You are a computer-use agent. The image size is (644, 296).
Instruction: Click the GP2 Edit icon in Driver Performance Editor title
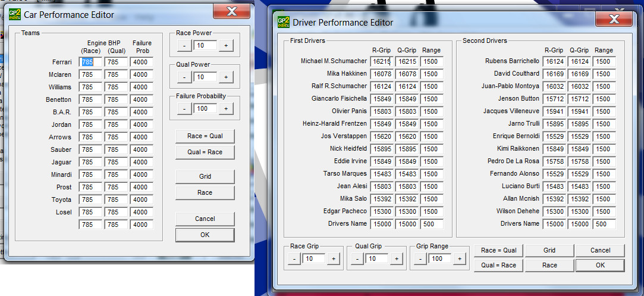(x=283, y=22)
